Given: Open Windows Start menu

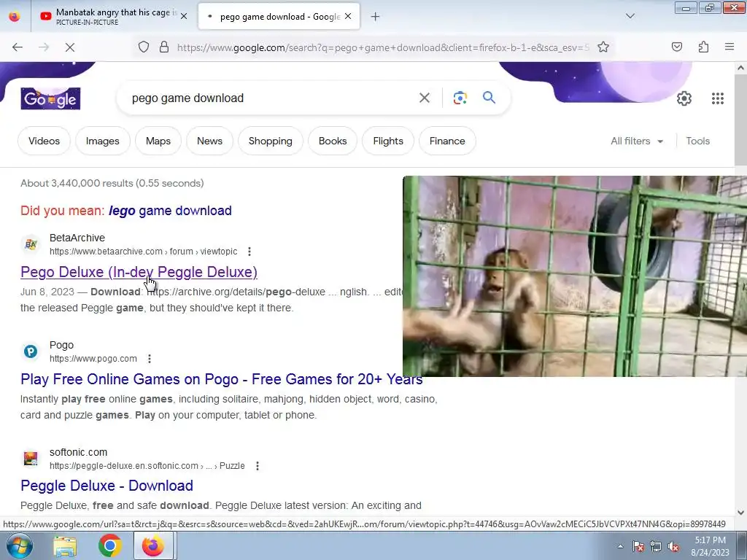Looking at the screenshot, I should [18, 545].
